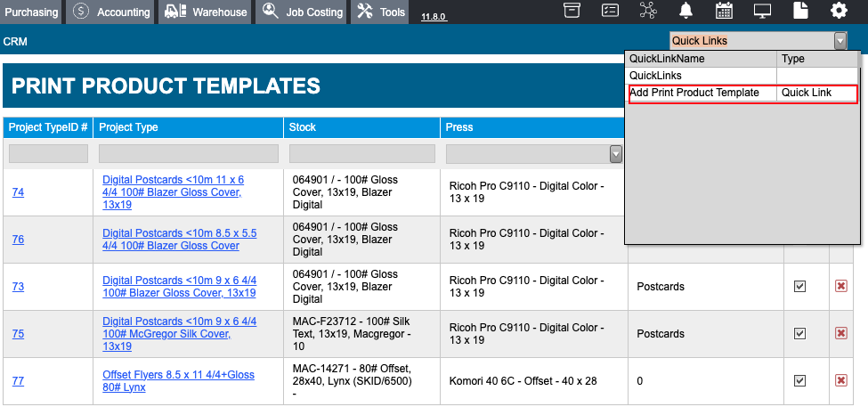Toggle checkbox for Offset Flyers row
868x407 pixels.
[799, 381]
